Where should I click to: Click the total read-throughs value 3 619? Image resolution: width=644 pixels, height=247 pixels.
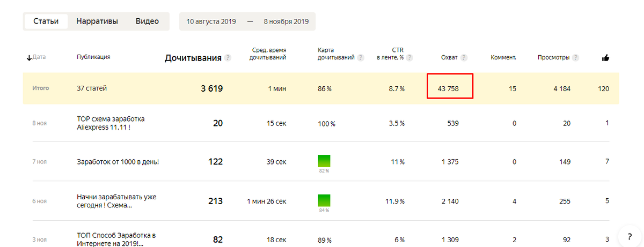point(211,88)
